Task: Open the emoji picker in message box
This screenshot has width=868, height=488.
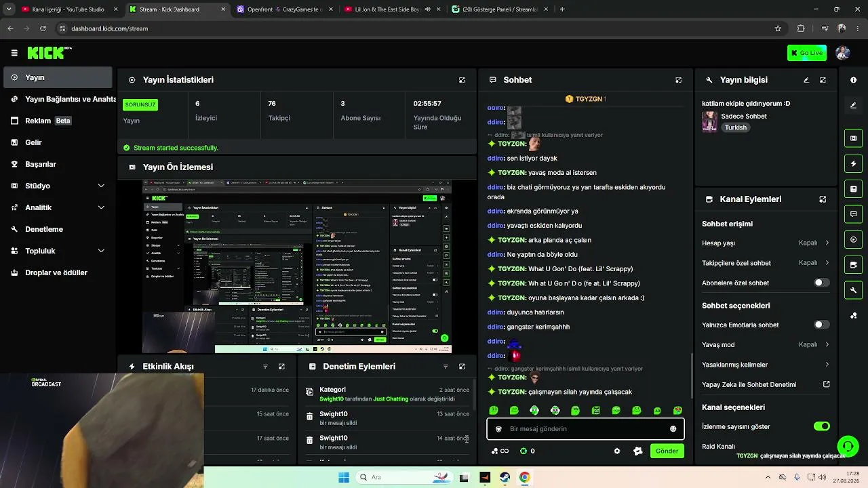Action: click(x=673, y=429)
